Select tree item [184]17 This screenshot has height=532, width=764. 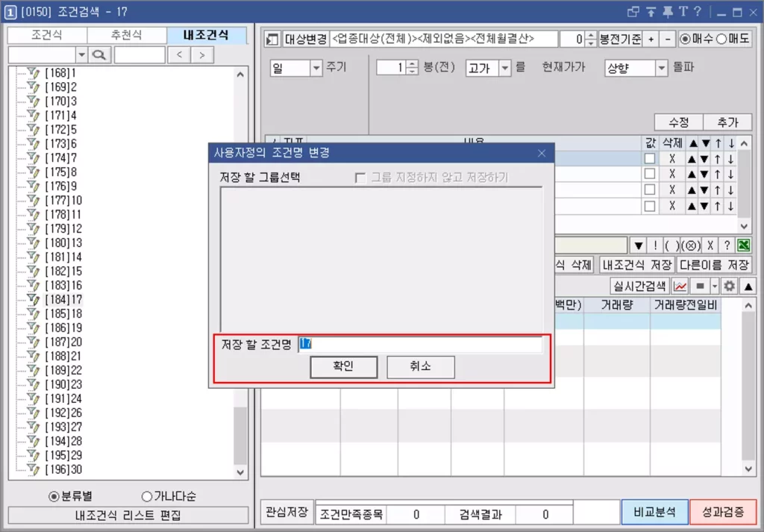[x=64, y=300]
